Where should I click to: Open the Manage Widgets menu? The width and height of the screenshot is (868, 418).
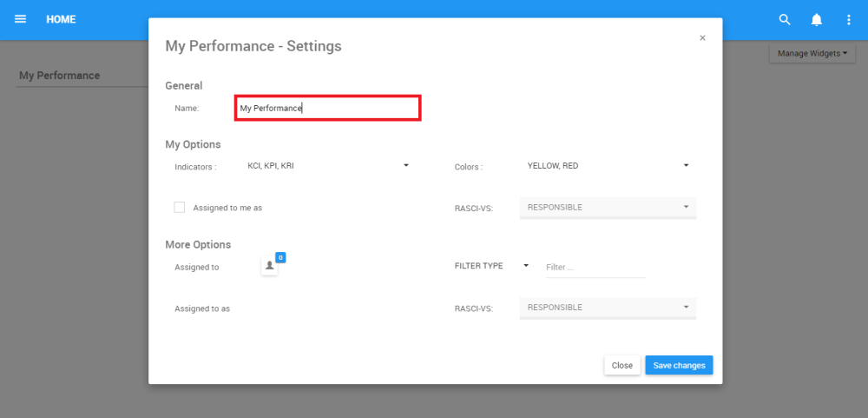click(x=812, y=54)
